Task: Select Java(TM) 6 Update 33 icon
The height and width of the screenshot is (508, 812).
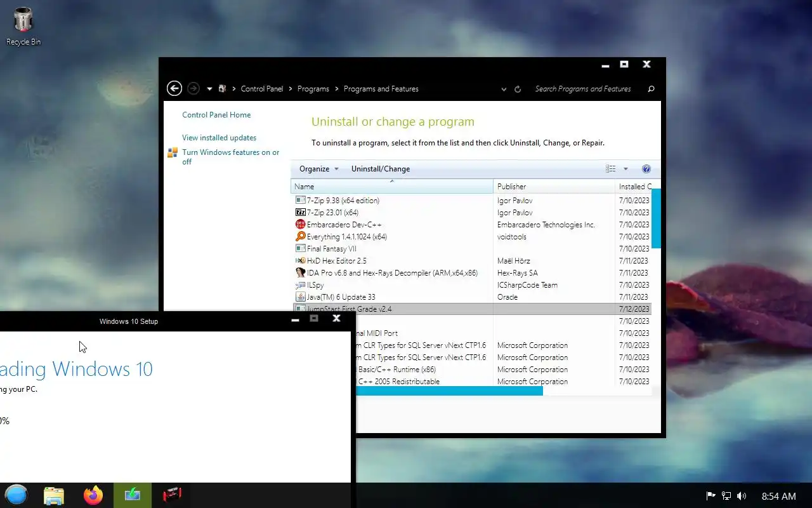Action: pos(301,297)
